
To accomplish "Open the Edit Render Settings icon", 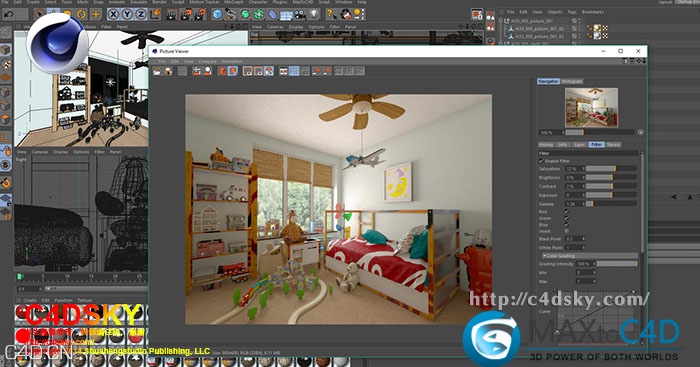I will 199,14.
